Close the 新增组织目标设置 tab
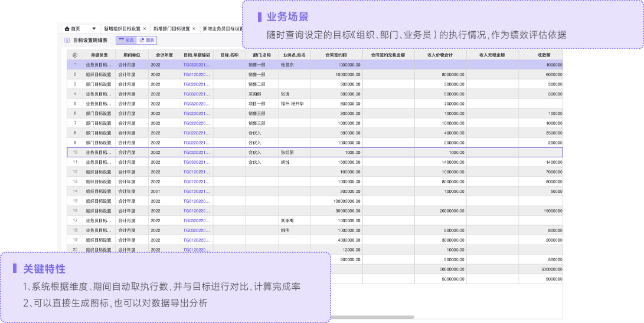The image size is (644, 323). click(145, 28)
